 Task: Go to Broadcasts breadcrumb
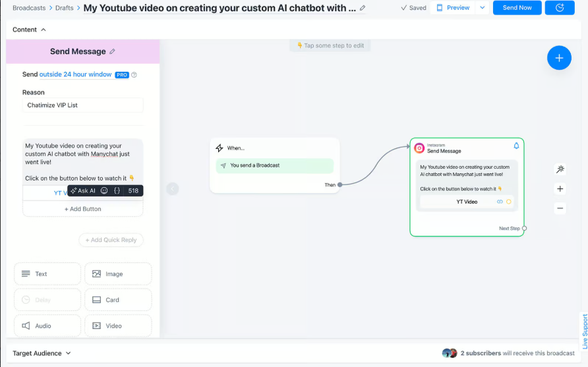pyautogui.click(x=29, y=8)
